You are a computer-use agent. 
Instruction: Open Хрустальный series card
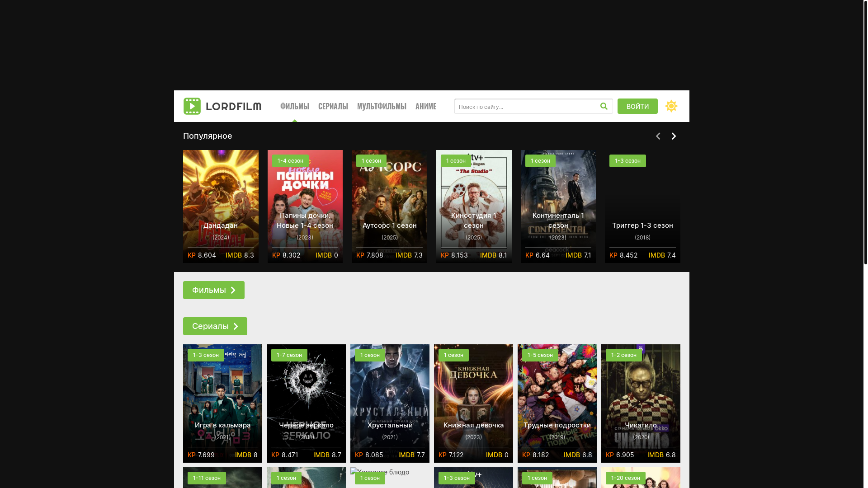coord(390,404)
